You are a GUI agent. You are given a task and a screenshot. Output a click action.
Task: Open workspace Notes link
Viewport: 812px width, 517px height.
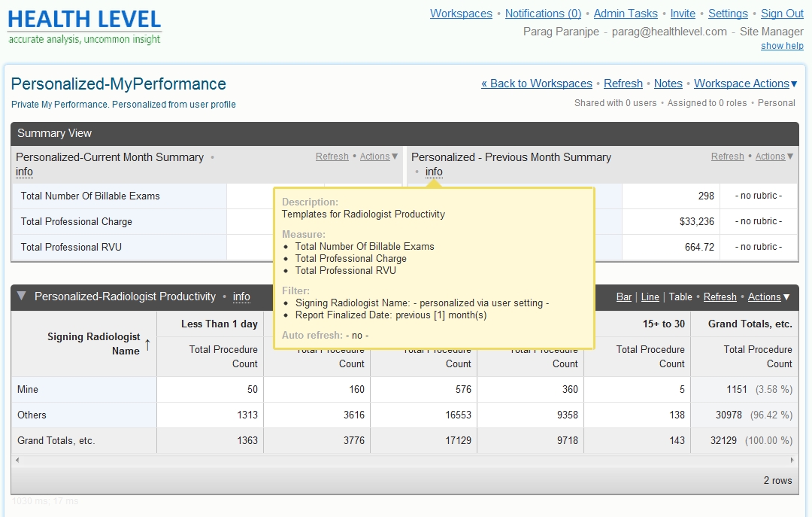(x=668, y=84)
